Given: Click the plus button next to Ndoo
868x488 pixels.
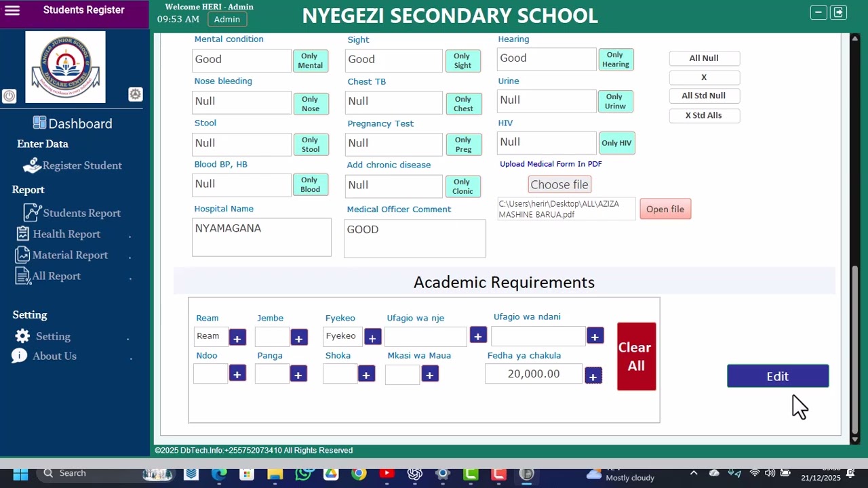Looking at the screenshot, I should 237,373.
